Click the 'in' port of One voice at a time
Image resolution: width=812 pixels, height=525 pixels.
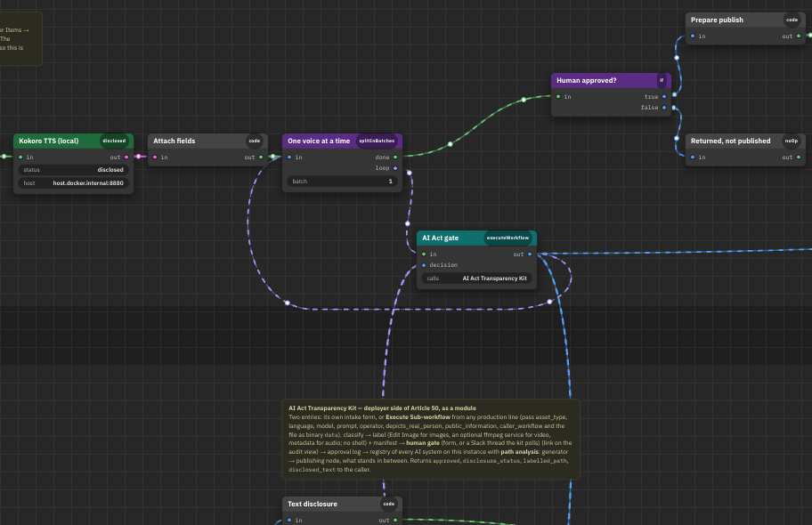coord(289,157)
